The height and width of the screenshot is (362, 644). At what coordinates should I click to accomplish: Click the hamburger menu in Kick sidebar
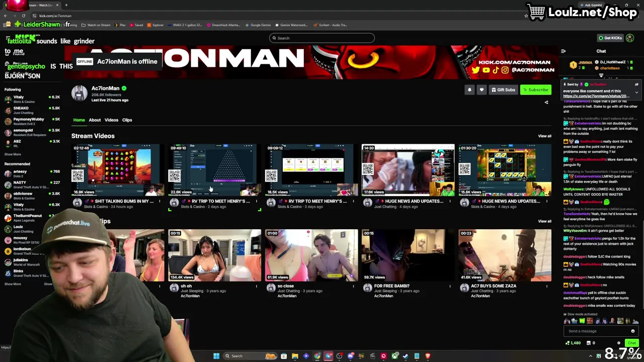[8, 38]
